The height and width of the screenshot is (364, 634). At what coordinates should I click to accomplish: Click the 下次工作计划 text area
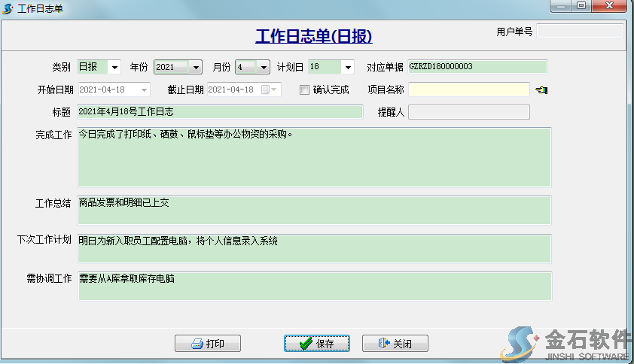pyautogui.click(x=314, y=248)
